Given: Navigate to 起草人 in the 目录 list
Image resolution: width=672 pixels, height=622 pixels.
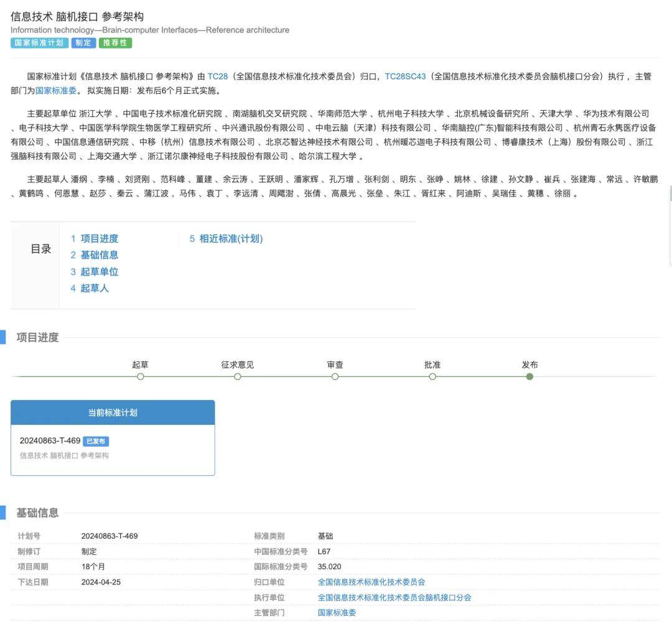Looking at the screenshot, I should (x=95, y=288).
